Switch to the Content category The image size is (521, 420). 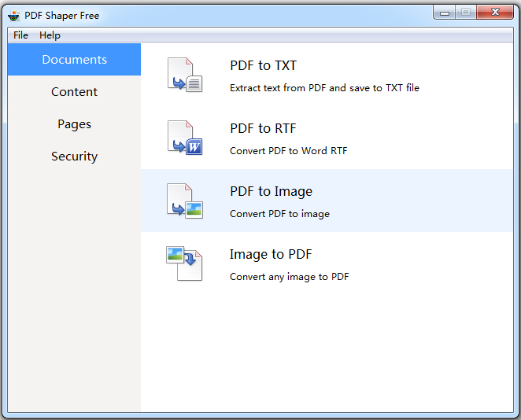[75, 92]
